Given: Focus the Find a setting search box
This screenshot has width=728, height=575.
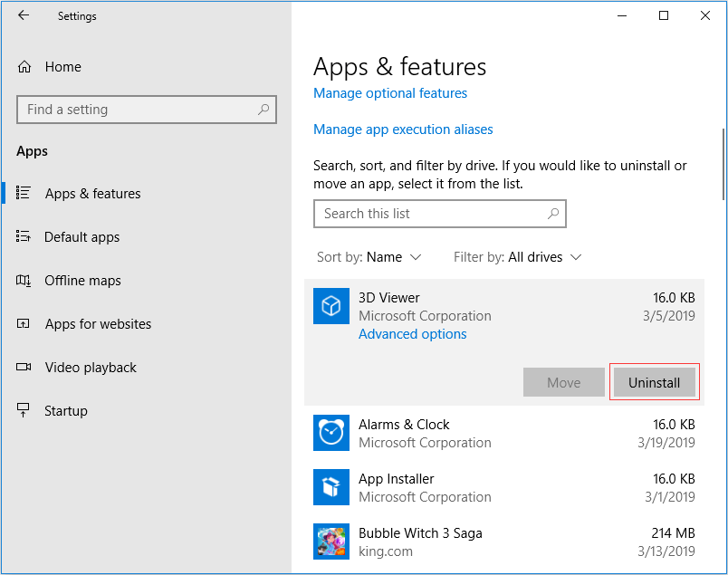Looking at the screenshot, I should click(147, 110).
